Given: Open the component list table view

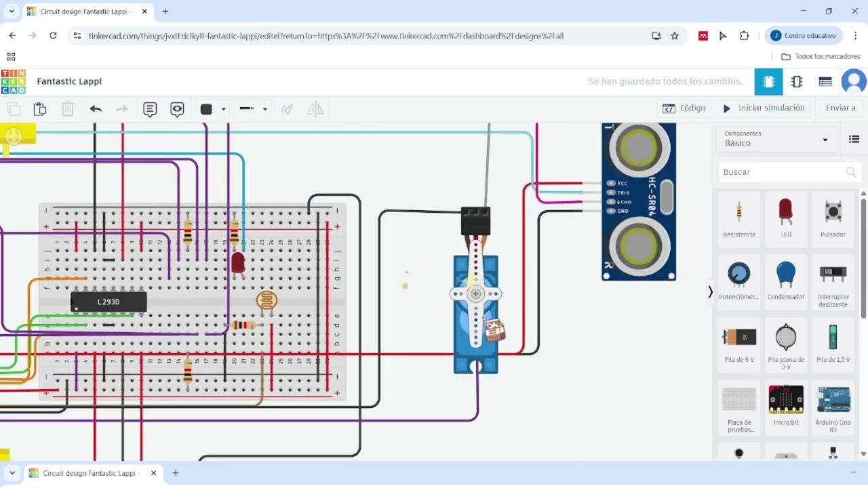Looking at the screenshot, I should pos(825,81).
